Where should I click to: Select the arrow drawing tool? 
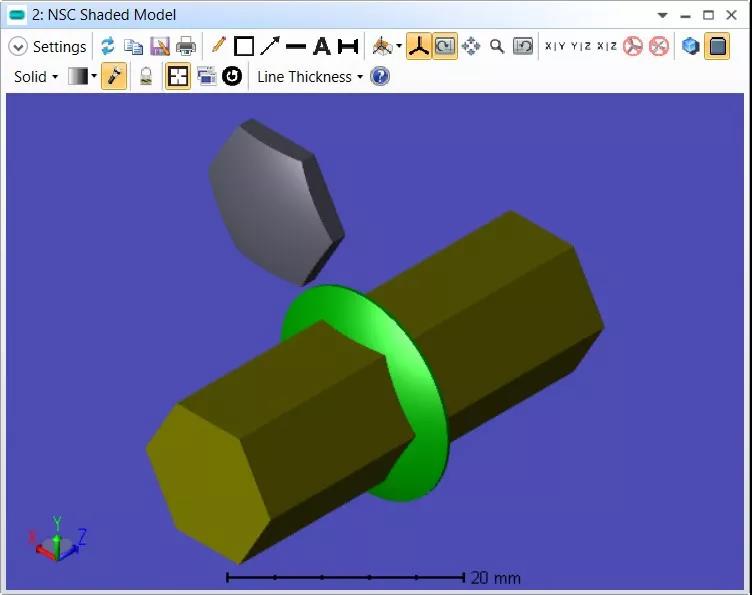pyautogui.click(x=270, y=46)
